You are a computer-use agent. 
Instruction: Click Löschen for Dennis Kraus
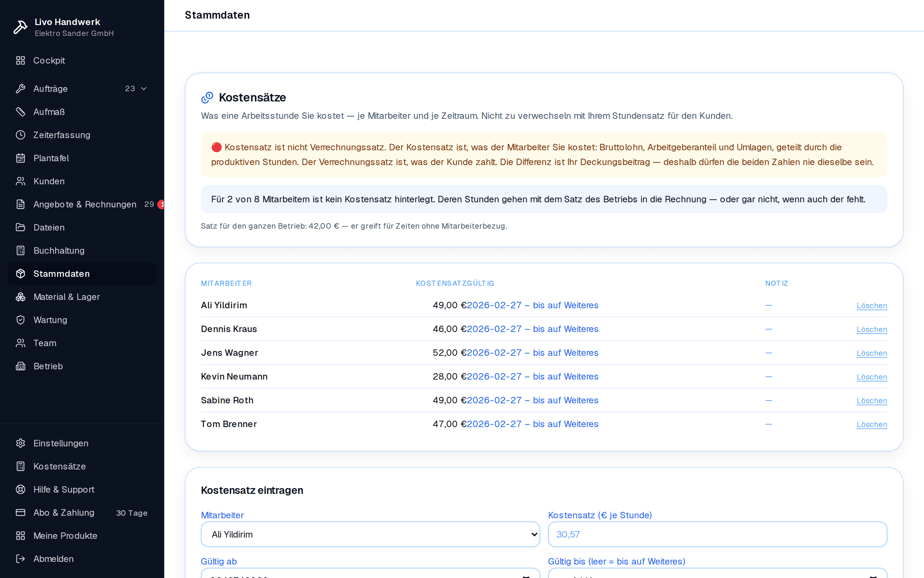[x=872, y=329]
